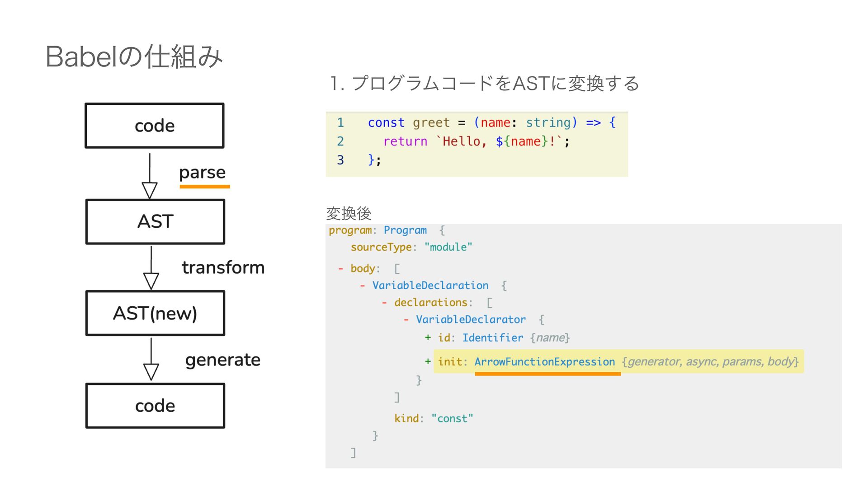This screenshot has height=488, width=868.
Task: Click the `Hello, template literal text
Action: pos(461,141)
